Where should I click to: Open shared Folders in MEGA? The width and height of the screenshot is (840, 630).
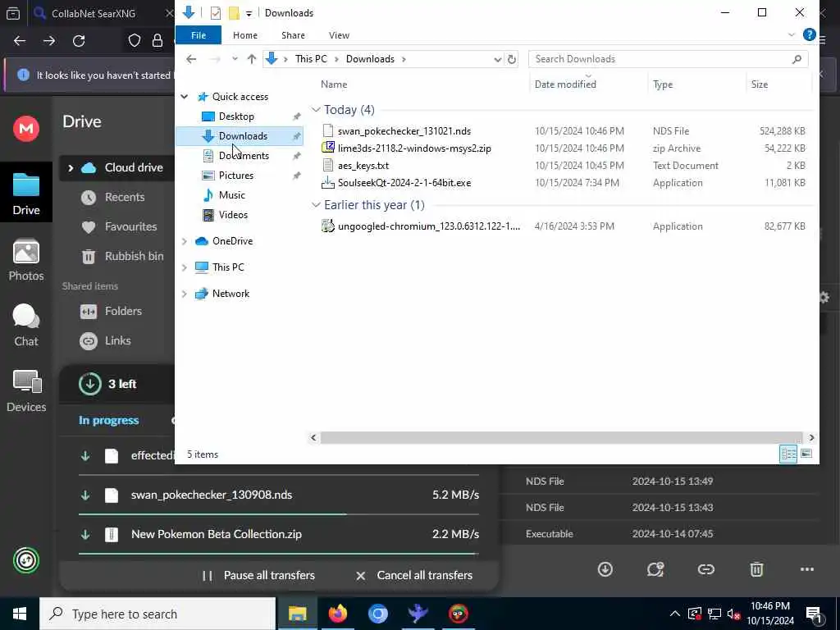pos(111,311)
